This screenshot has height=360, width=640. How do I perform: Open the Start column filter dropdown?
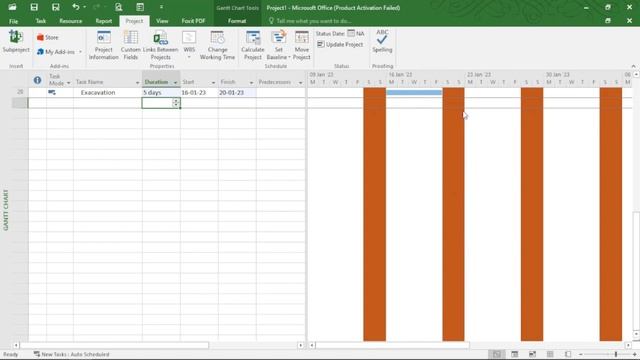coord(213,83)
